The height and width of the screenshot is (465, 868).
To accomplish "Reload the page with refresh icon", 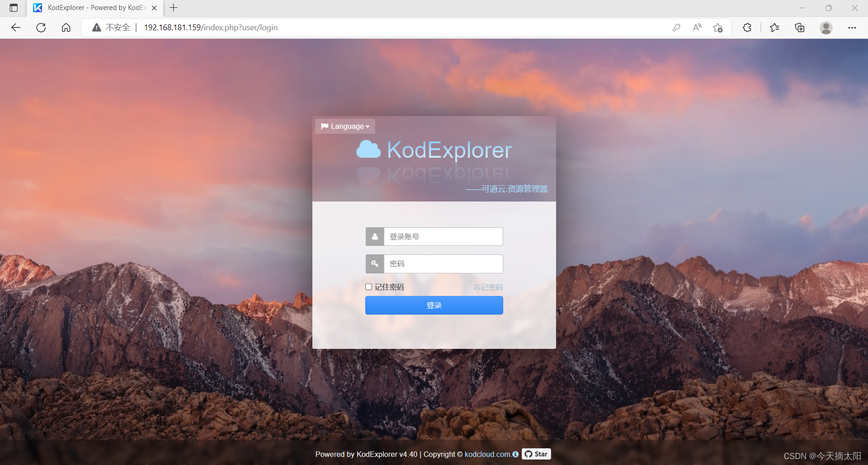I will (x=41, y=28).
